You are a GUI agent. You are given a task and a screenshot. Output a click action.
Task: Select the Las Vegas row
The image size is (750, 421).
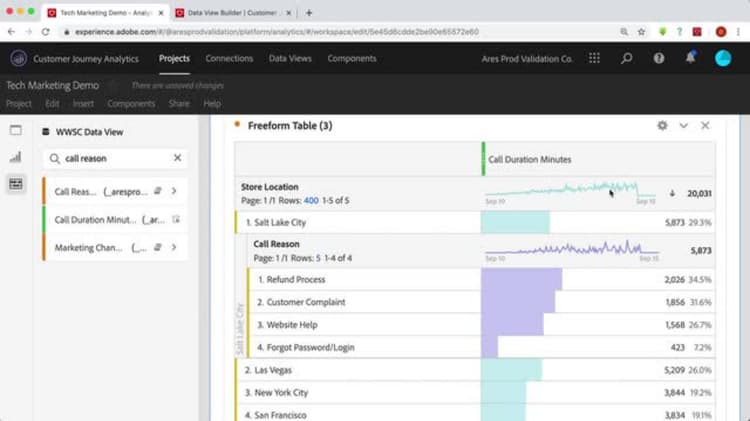pos(474,370)
